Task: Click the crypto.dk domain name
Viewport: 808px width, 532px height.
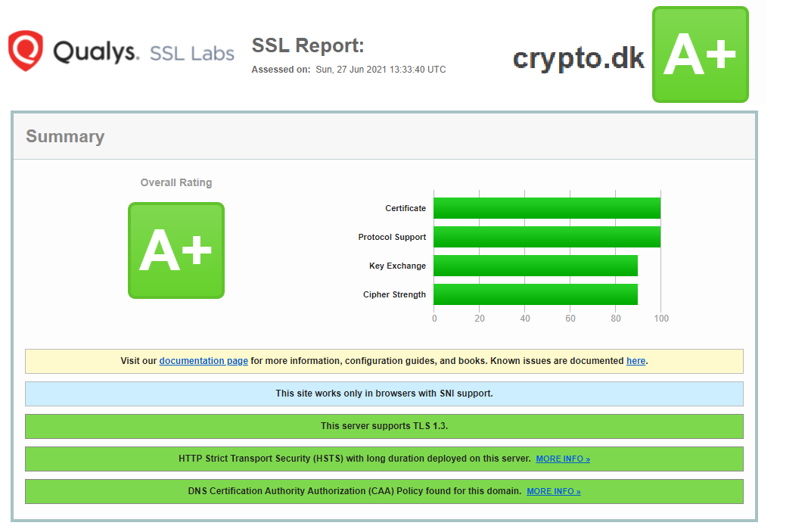Action: (x=578, y=58)
